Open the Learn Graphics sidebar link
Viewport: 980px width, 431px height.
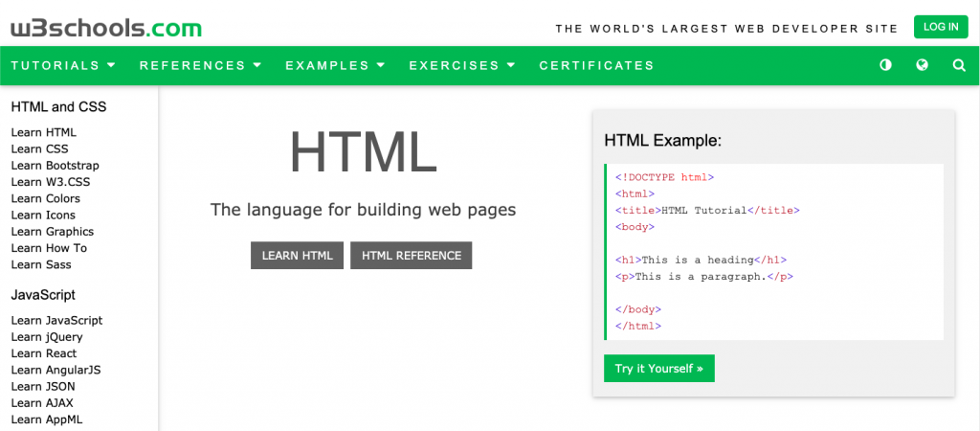click(x=53, y=232)
